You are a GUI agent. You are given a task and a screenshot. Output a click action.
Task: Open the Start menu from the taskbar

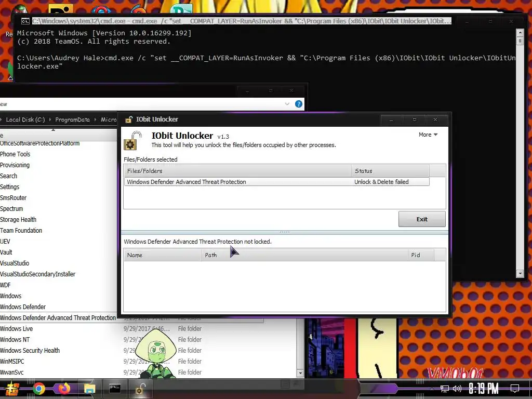coord(12,389)
